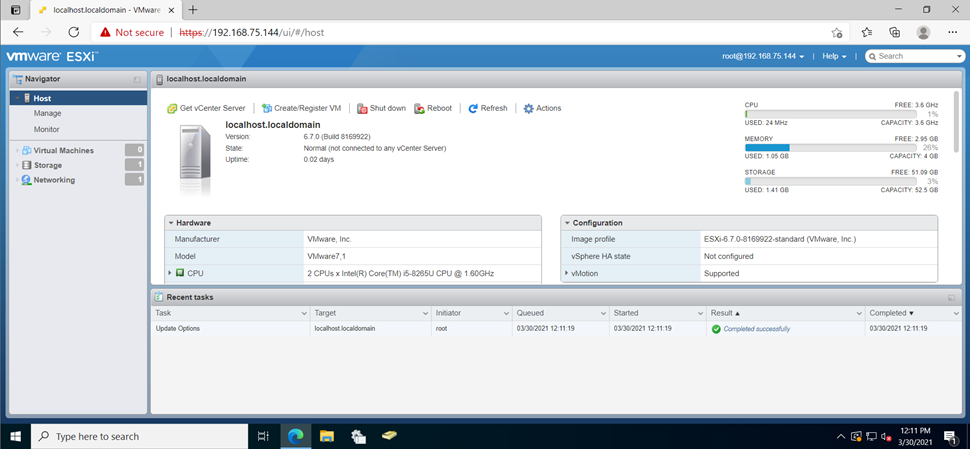Click vSphere HA state Not configured value
The width and height of the screenshot is (970, 449).
728,256
